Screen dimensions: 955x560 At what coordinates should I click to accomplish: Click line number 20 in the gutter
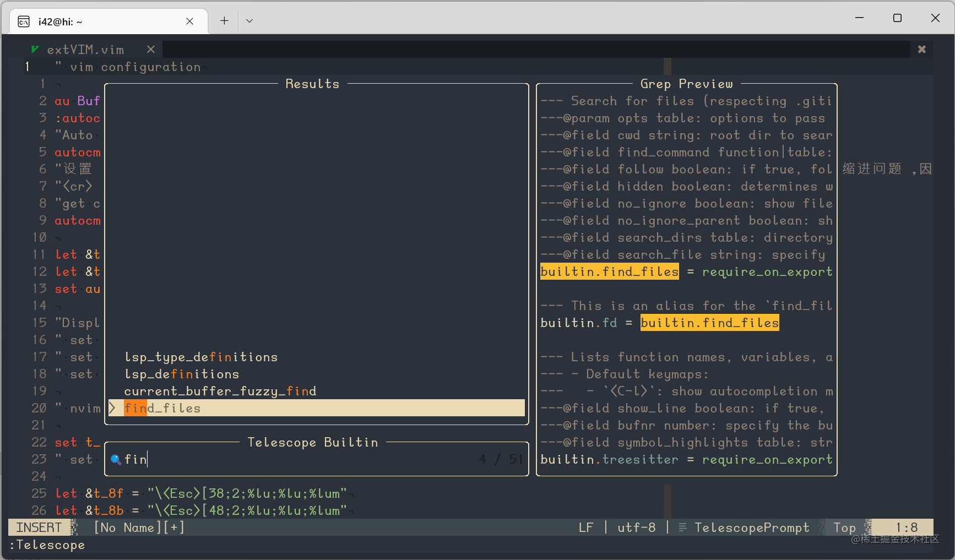pos(39,408)
